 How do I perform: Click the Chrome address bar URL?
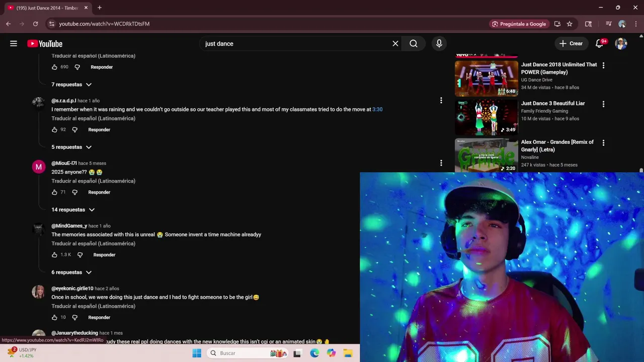(x=104, y=24)
